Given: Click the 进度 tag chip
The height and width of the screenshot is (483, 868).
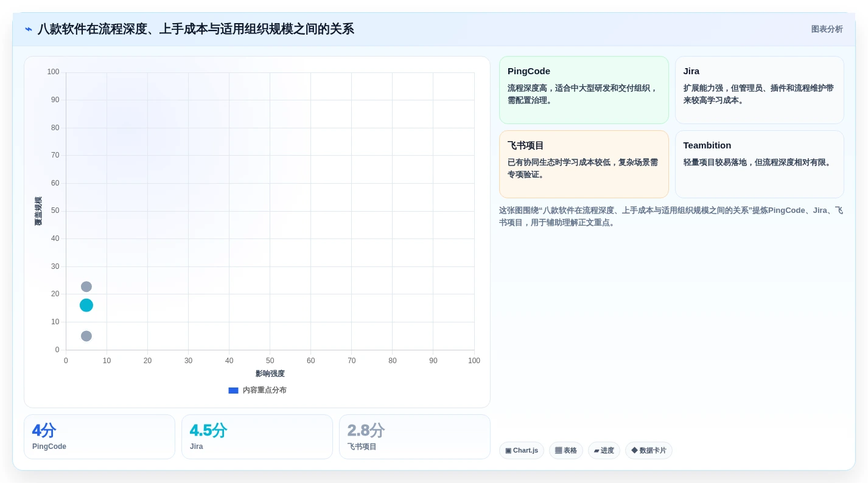Looking at the screenshot, I should [x=604, y=451].
